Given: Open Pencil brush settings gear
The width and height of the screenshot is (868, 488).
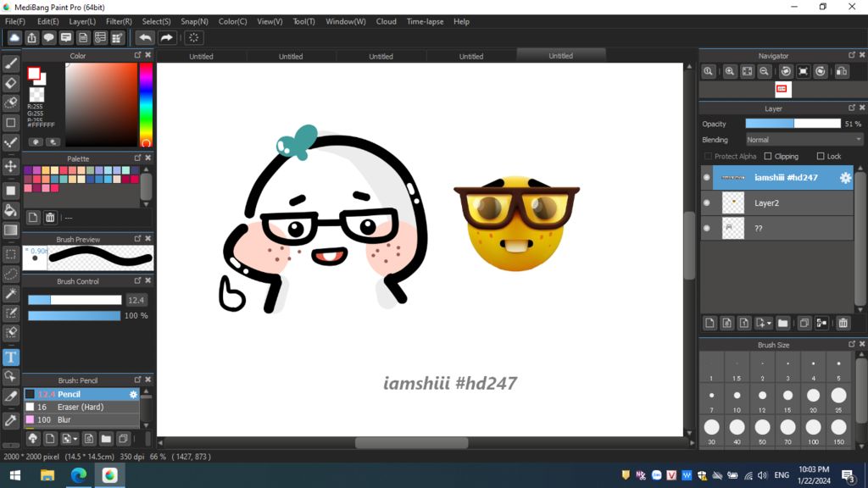Looking at the screenshot, I should 133,395.
